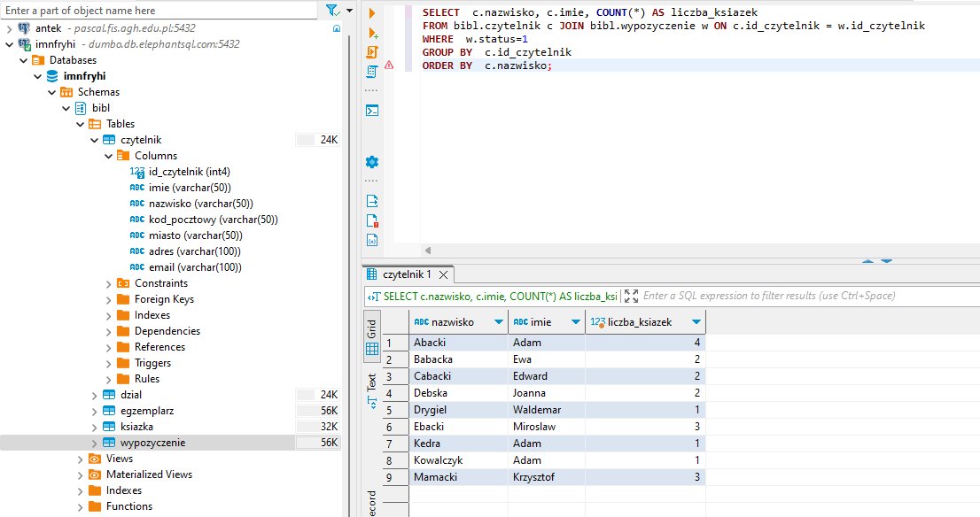Expand the Constraints folder
Image resolution: width=980 pixels, height=517 pixels.
pyautogui.click(x=109, y=283)
